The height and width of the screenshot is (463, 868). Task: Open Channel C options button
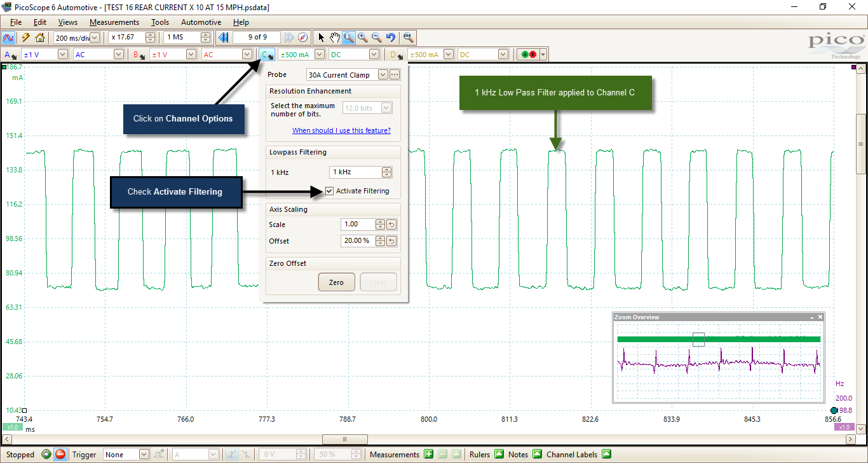pos(267,55)
